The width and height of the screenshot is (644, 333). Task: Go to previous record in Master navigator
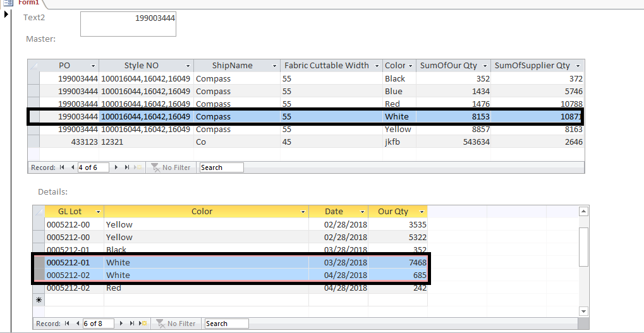[x=71, y=167]
